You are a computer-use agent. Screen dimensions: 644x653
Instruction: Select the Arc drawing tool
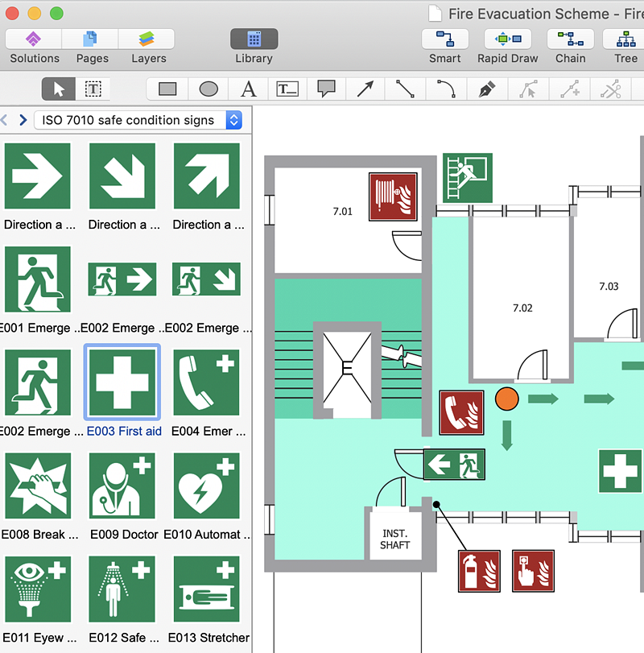(446, 89)
